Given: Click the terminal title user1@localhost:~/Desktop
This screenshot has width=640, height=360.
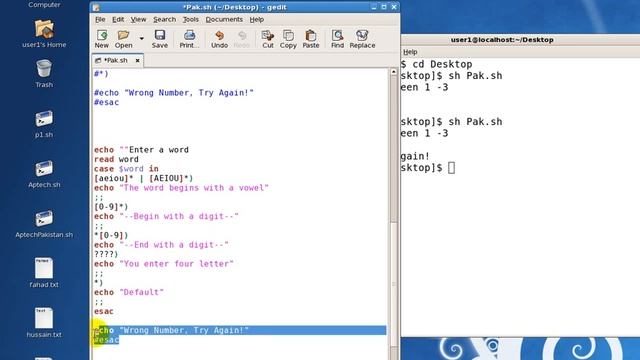Looking at the screenshot, I should 502,40.
